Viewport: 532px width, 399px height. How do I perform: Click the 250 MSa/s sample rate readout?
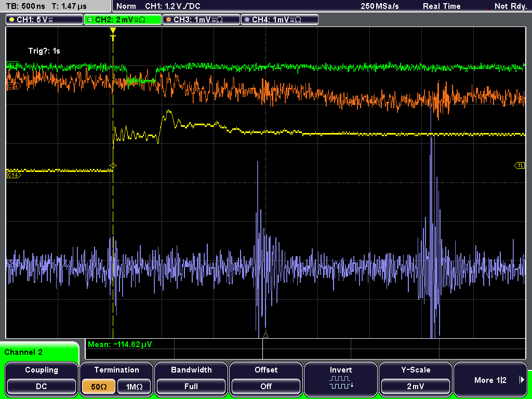[x=380, y=6]
